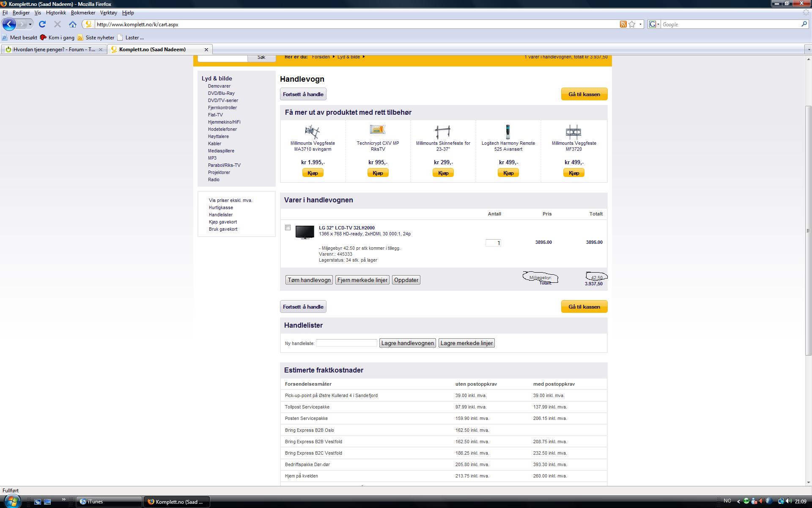Open the back history dropdown arrow
Screen dimensions: 812x508
[30, 24]
